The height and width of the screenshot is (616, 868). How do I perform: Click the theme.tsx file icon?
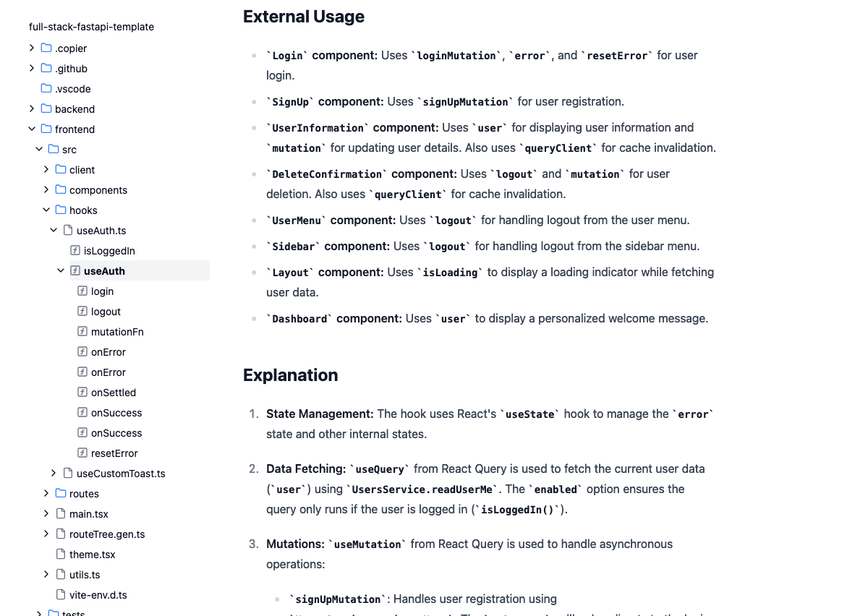(61, 555)
